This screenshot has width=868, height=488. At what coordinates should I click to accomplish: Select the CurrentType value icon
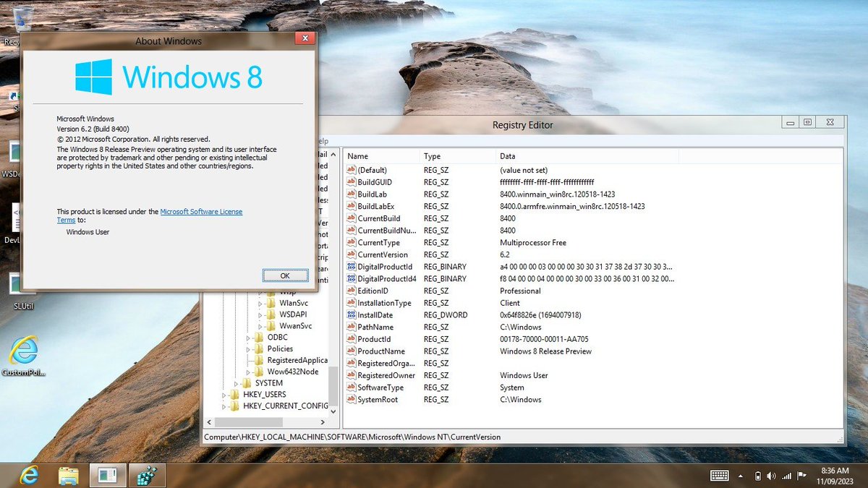[352, 242]
